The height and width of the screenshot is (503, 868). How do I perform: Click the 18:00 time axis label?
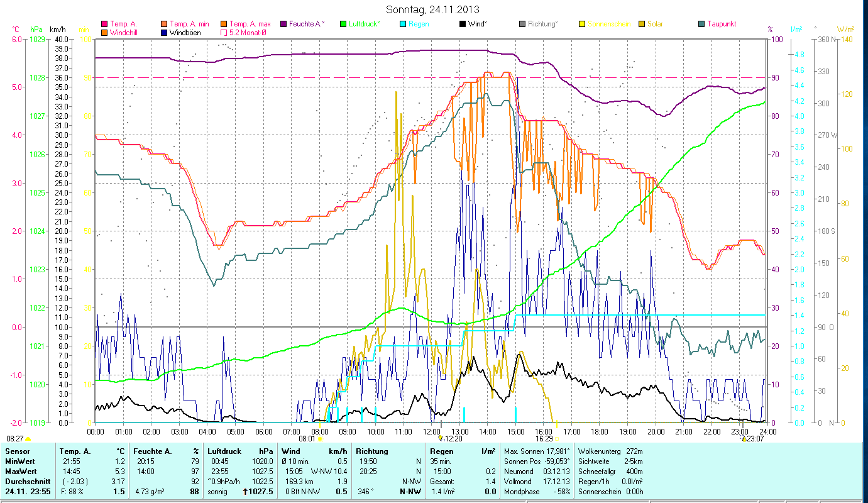tap(600, 432)
